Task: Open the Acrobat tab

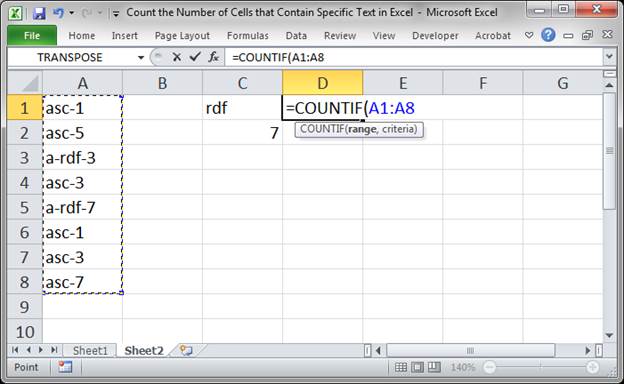Action: pos(493,35)
